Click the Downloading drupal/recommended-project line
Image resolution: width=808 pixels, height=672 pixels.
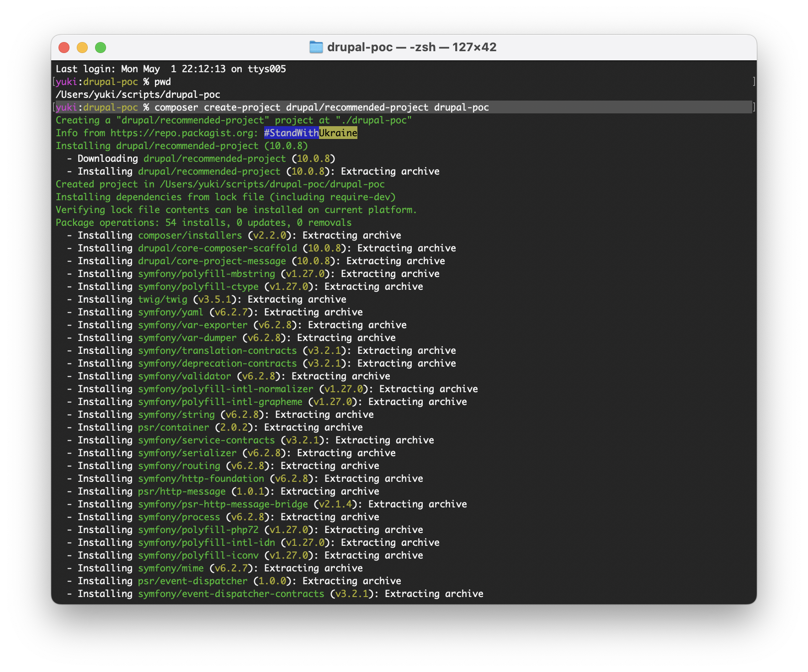(201, 159)
